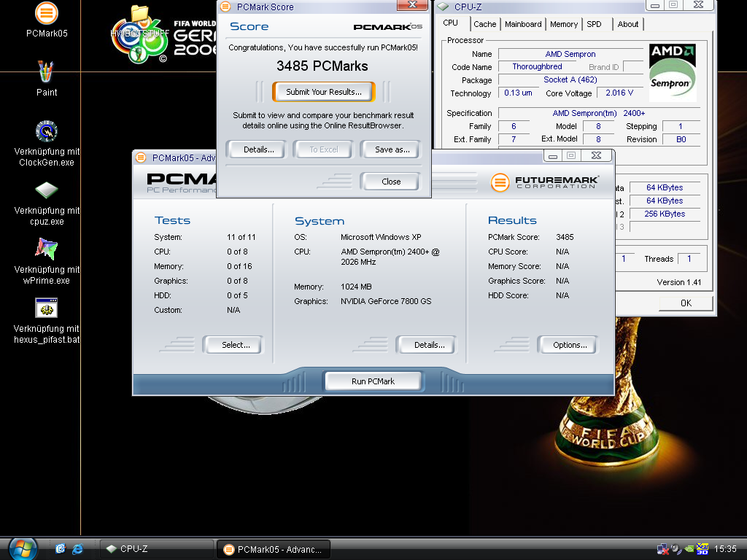The height and width of the screenshot is (560, 747).
Task: Click the To Excel button
Action: pos(324,149)
